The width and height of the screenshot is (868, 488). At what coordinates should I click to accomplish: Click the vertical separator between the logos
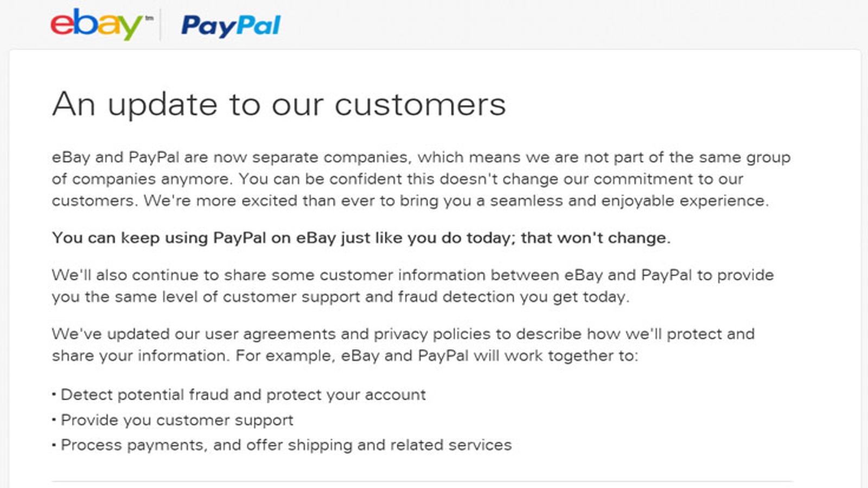click(161, 24)
